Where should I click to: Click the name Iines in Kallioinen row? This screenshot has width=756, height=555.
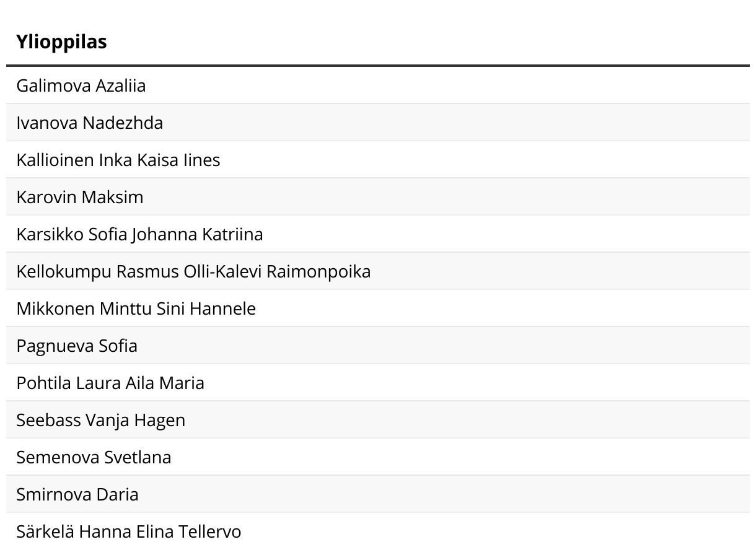201,160
